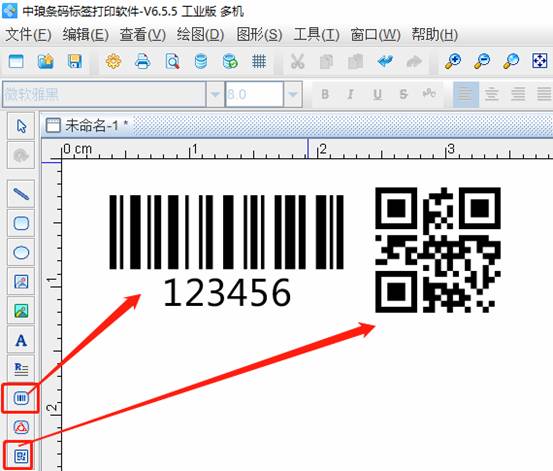Expand the font name dropdown

click(215, 94)
